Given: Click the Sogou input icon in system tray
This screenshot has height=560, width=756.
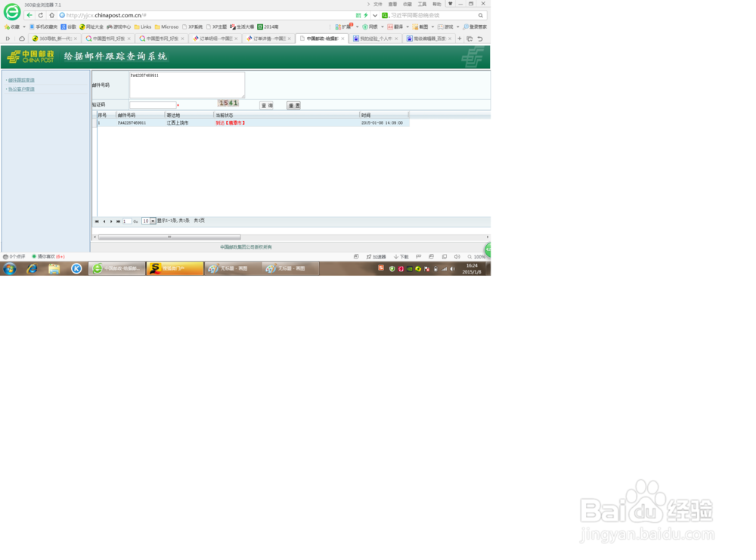Looking at the screenshot, I should click(x=381, y=268).
